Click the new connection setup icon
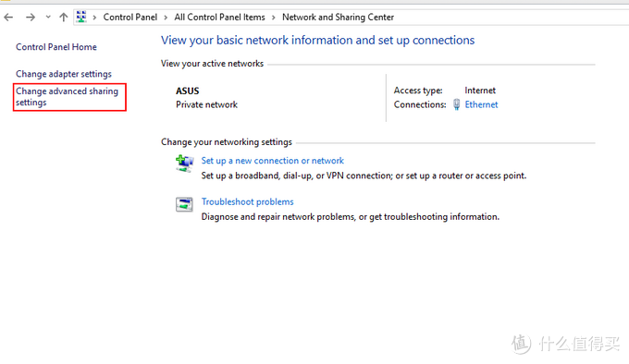The width and height of the screenshot is (629, 364). click(x=184, y=164)
